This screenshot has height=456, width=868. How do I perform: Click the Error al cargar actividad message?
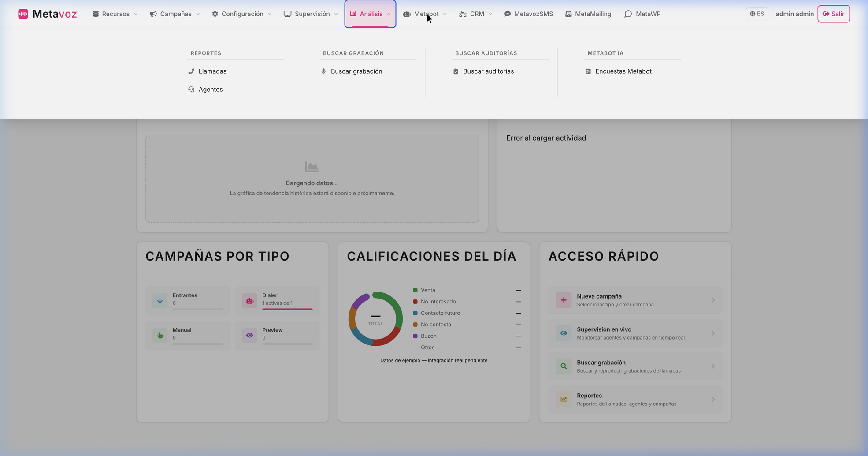(546, 138)
